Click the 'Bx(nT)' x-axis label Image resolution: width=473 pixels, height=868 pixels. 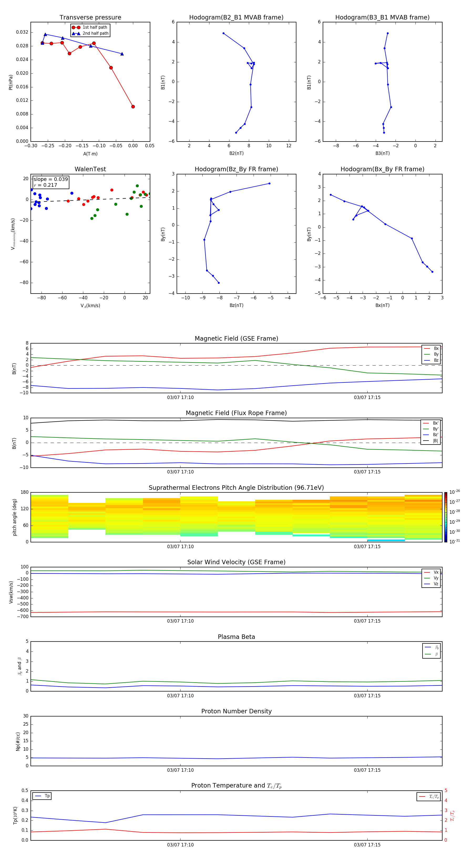click(382, 305)
